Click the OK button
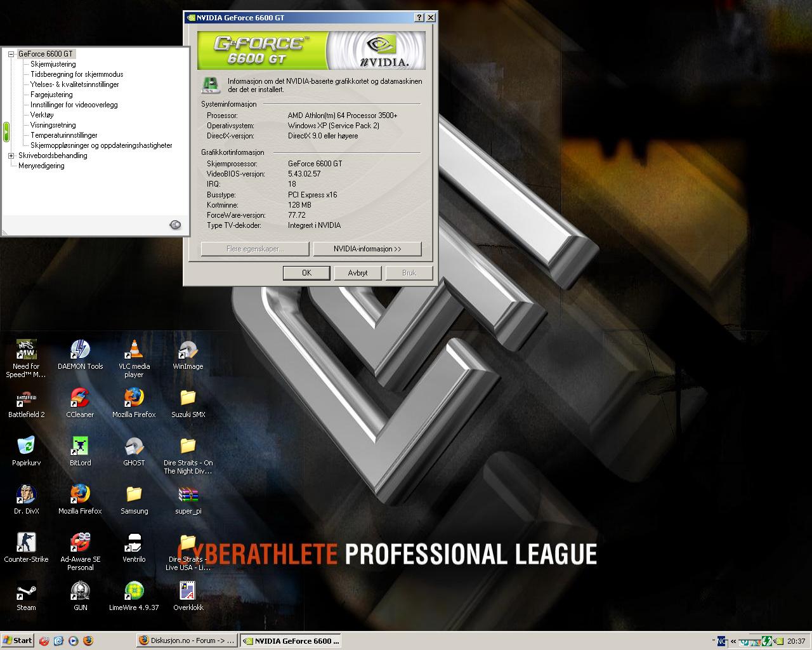Viewport: 812px width, 650px height. click(306, 273)
